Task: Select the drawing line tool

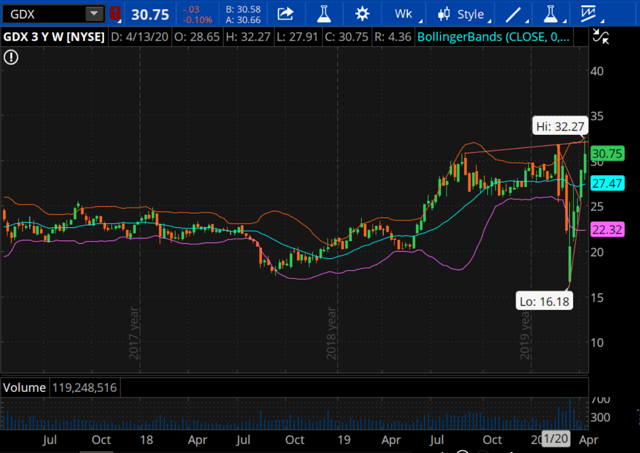Action: [x=515, y=14]
